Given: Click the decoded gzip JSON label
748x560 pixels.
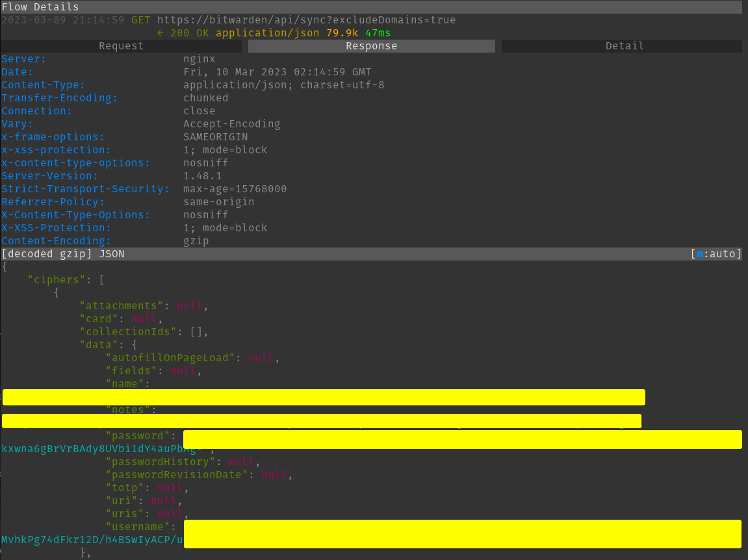Looking at the screenshot, I should pyautogui.click(x=63, y=254).
